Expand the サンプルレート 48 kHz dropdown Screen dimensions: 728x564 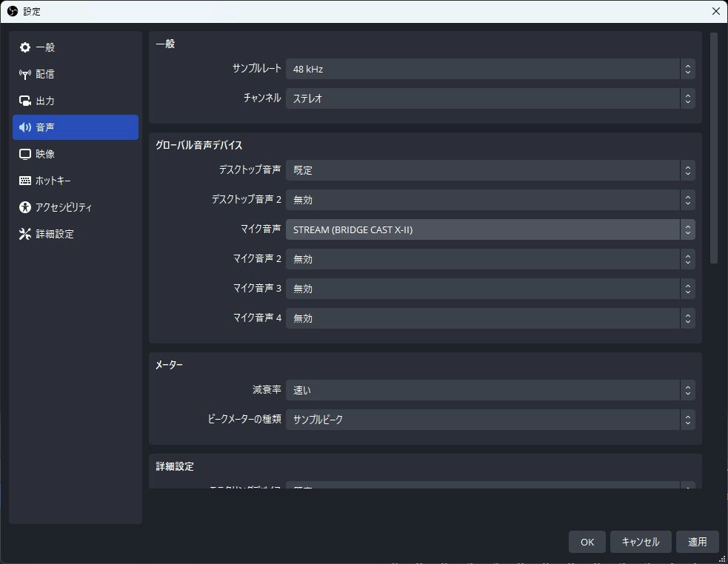[490, 69]
